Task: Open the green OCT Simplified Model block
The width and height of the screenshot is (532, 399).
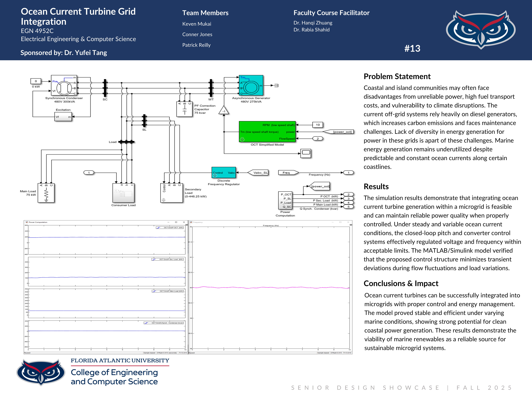Action: click(x=267, y=132)
